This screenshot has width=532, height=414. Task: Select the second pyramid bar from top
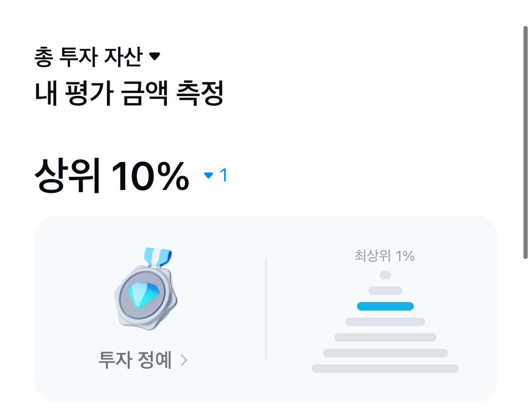(385, 291)
